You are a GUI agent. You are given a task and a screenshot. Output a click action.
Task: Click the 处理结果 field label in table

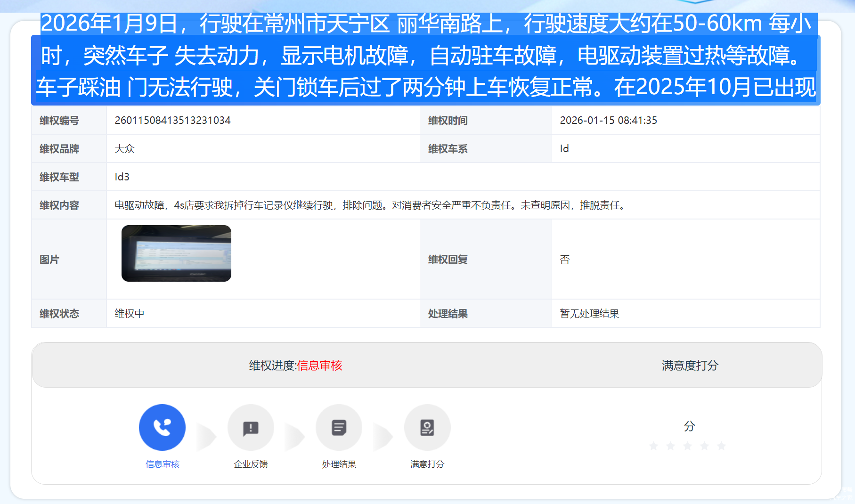[x=448, y=313]
